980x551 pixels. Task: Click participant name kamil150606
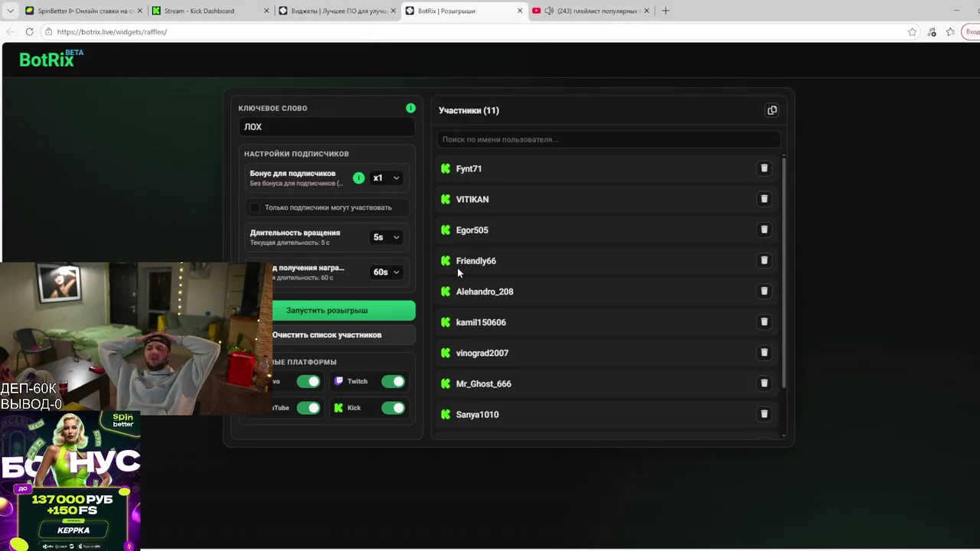pos(481,322)
